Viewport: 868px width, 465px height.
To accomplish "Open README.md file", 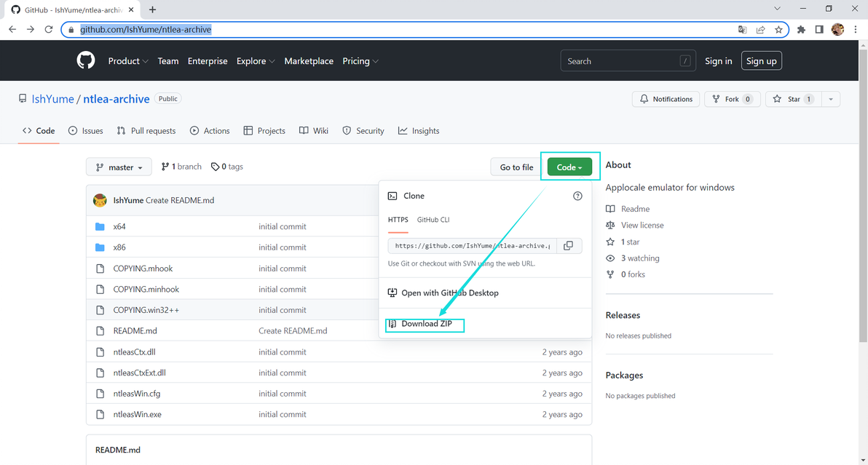I will (x=135, y=330).
